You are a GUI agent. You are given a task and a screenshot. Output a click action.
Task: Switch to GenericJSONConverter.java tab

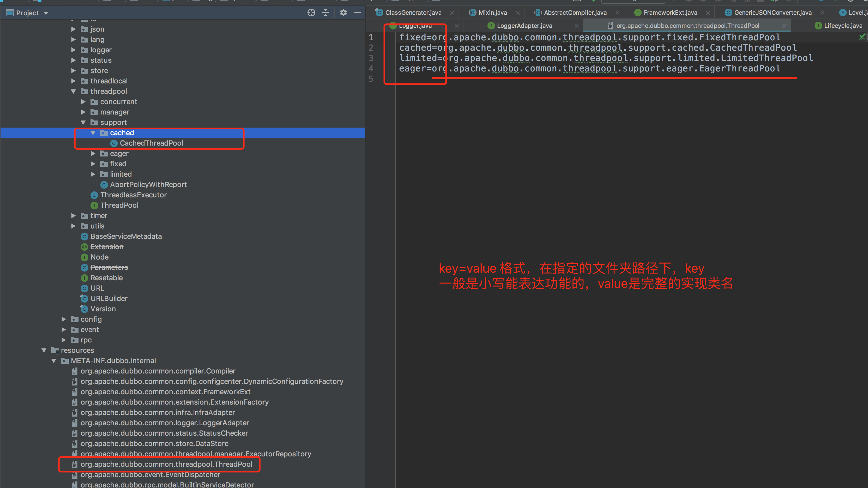click(772, 13)
